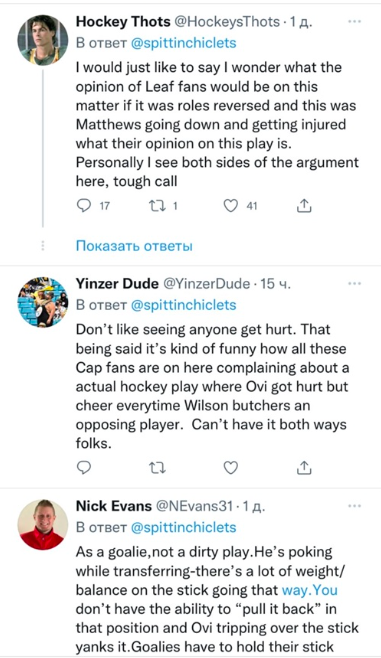The height and width of the screenshot is (658, 381).
Task: Like Yinzer Dude's tweet
Action: [x=230, y=467]
